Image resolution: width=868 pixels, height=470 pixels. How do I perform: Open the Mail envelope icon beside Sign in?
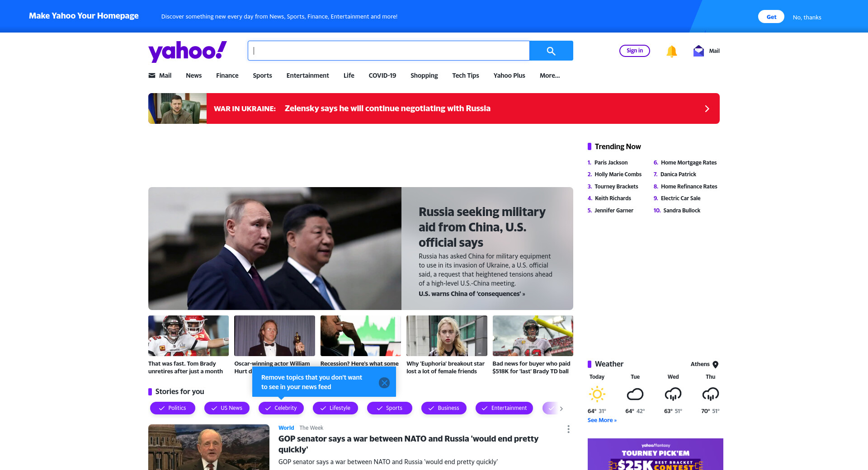(x=698, y=51)
